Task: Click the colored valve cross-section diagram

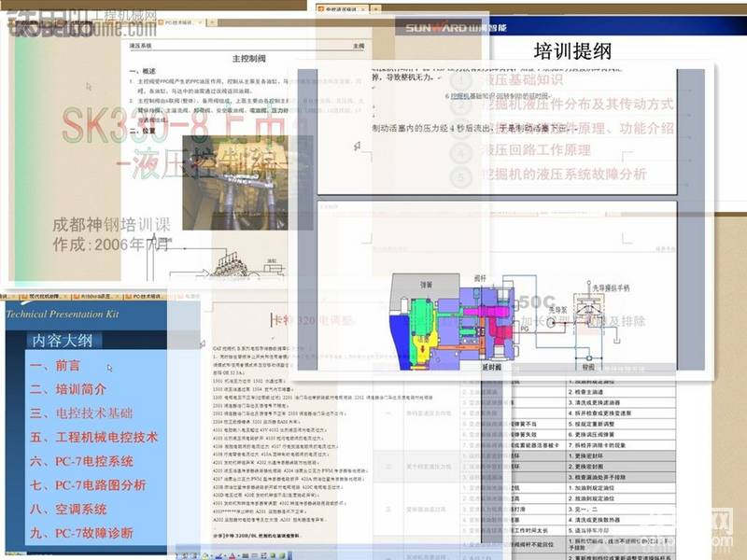Action: [453, 322]
